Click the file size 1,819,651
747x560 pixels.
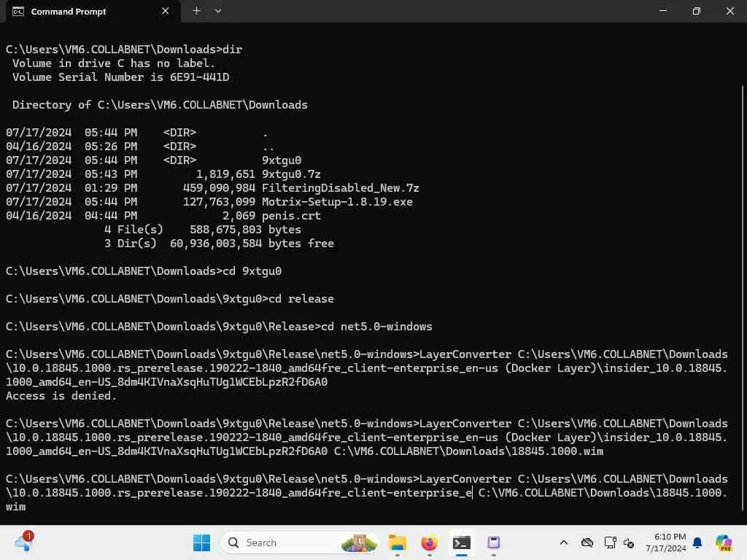pyautogui.click(x=226, y=174)
